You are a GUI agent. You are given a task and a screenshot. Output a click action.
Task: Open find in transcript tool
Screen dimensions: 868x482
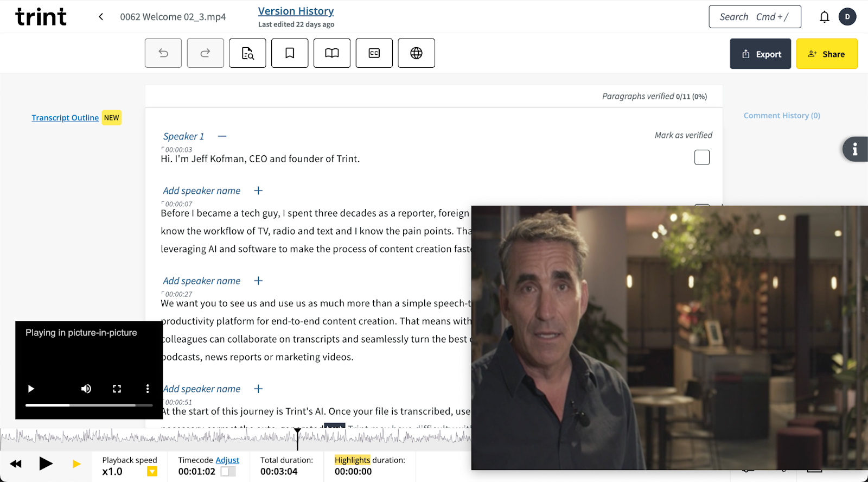click(247, 53)
